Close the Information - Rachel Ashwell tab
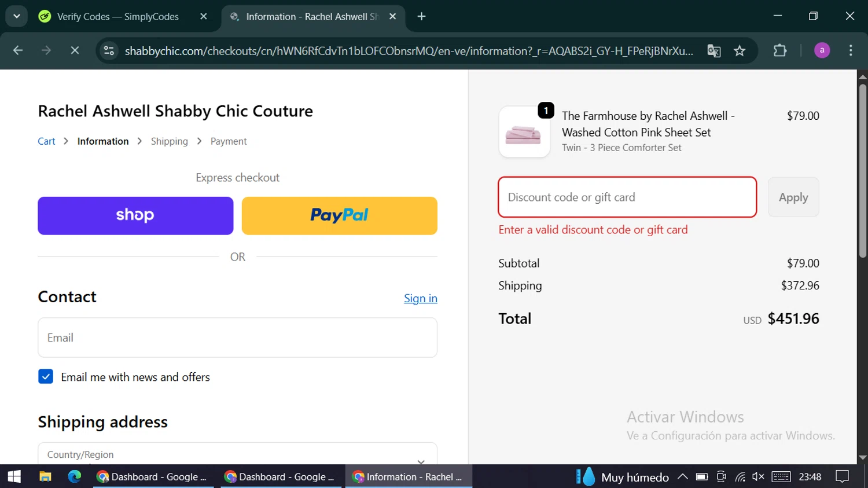Screen dimensions: 868x488 coord(393,17)
